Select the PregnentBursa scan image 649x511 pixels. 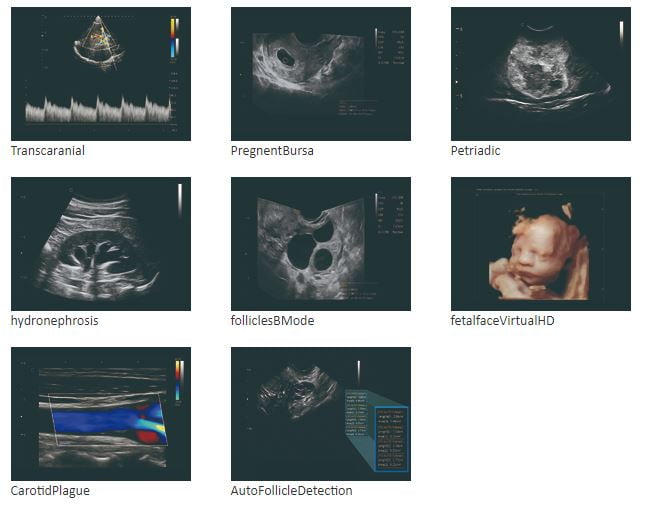point(320,73)
